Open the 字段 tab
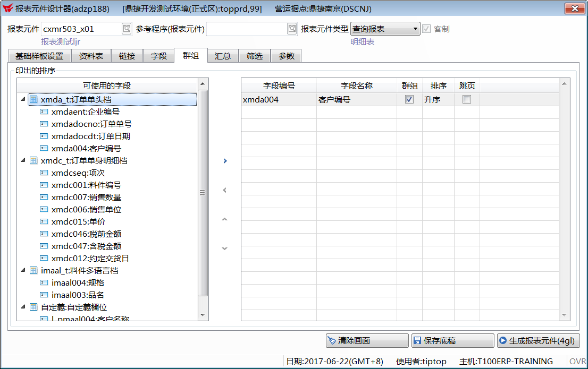Screen dimensions: 588x369 tap(159, 56)
